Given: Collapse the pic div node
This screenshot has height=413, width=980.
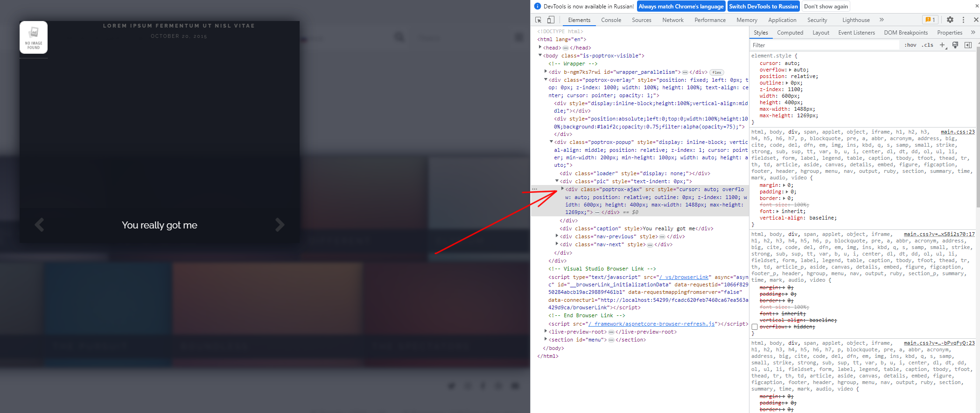Looking at the screenshot, I should click(557, 181).
